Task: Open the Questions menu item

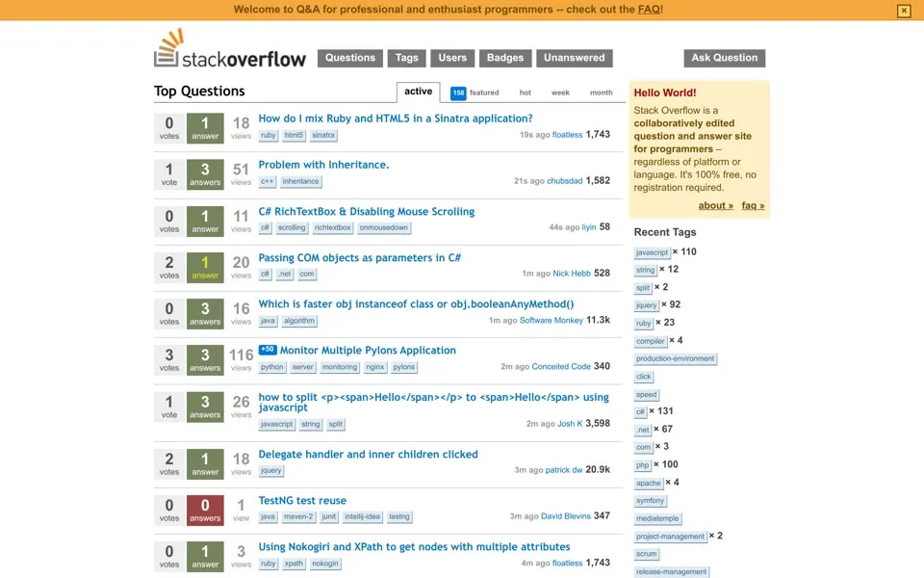Action: [350, 58]
